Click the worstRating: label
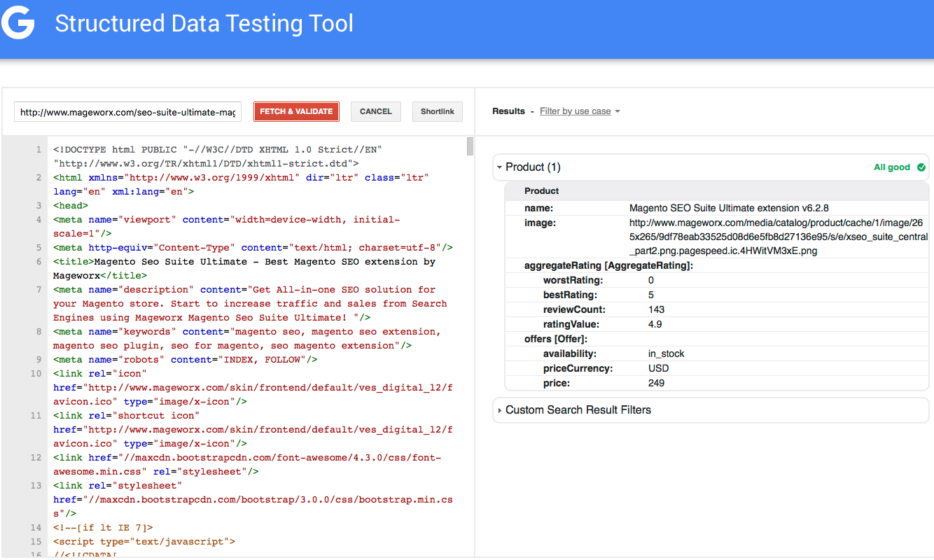The image size is (934, 560). [x=573, y=281]
